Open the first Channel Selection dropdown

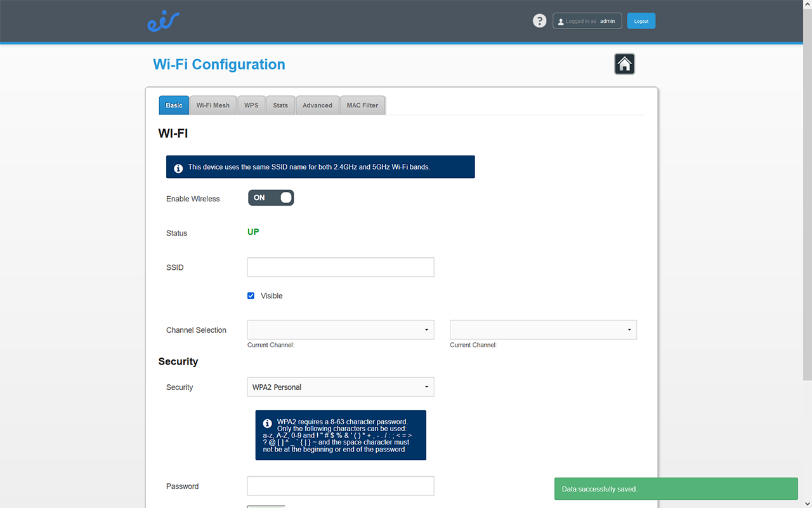[x=341, y=330]
